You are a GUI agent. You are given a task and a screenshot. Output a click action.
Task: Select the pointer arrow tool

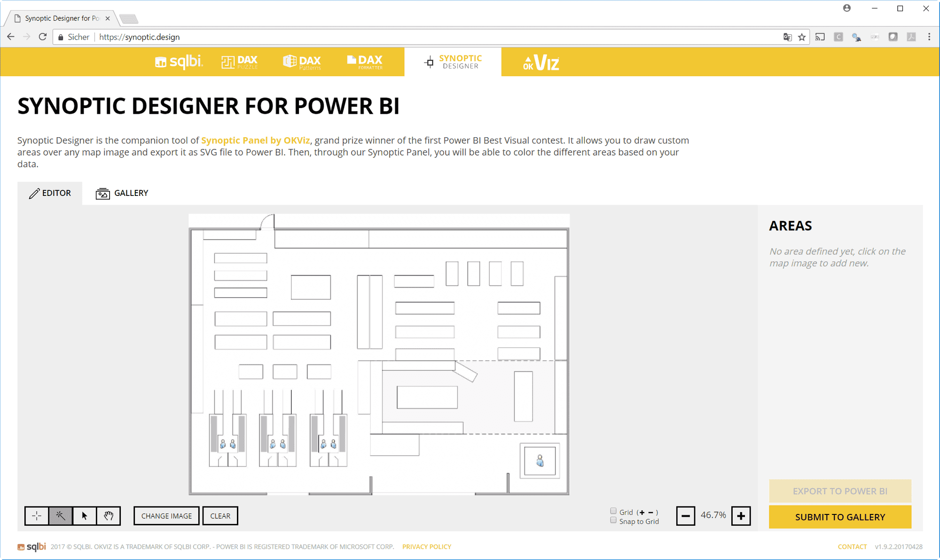tap(85, 516)
